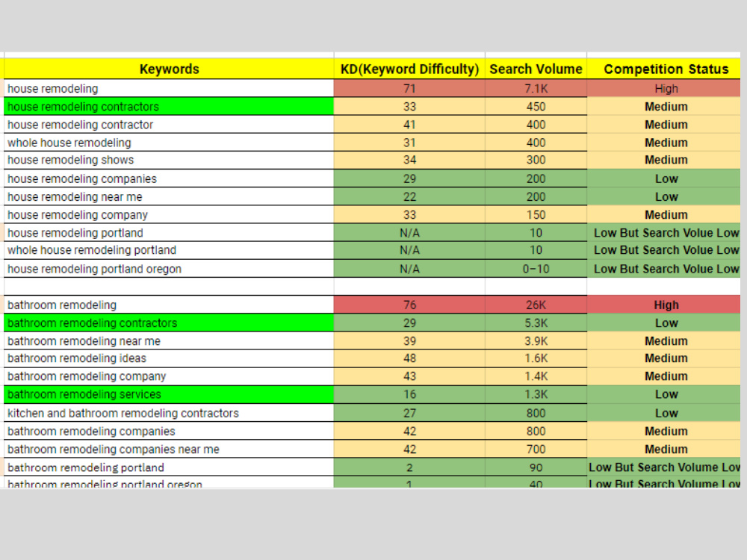Click the 'bathroom remodeling portland' cell
Viewport: 747px width, 560px height.
click(169, 467)
